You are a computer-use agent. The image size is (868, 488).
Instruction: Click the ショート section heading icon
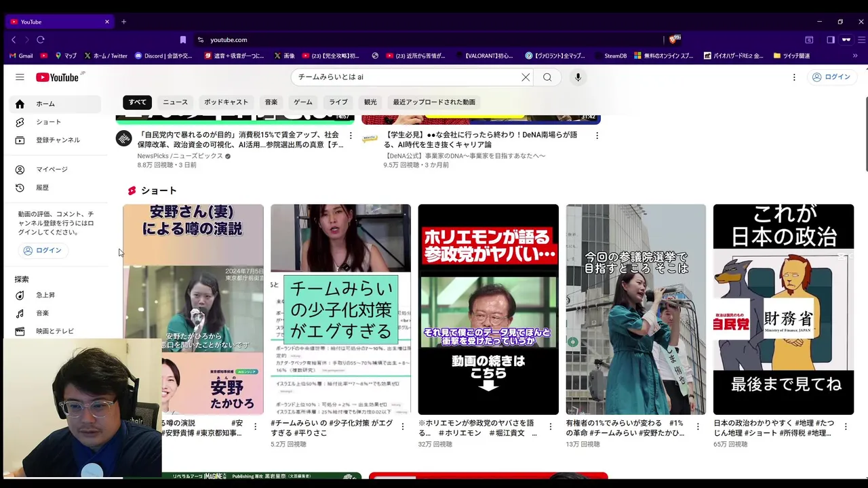[x=132, y=191]
